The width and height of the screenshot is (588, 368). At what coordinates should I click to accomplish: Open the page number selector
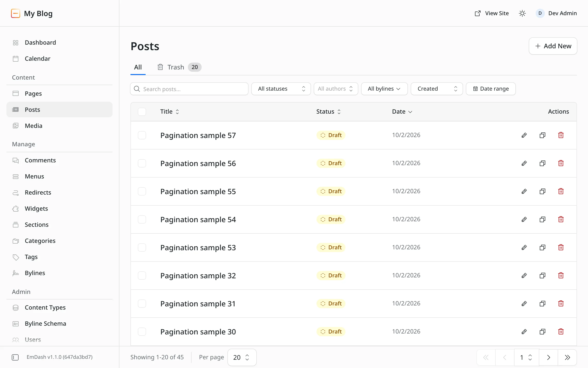526,357
